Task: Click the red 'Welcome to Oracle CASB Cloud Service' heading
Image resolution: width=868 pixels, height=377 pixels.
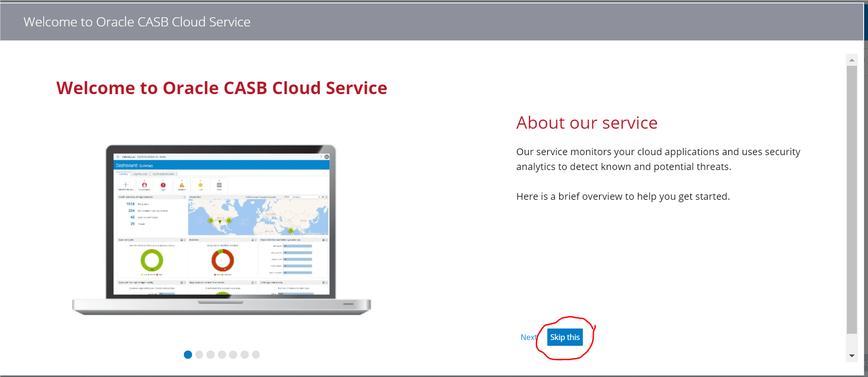Action: [222, 88]
